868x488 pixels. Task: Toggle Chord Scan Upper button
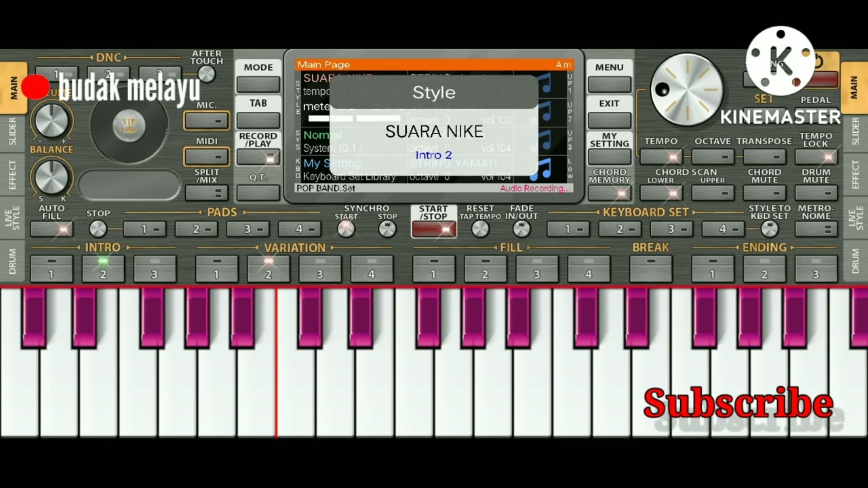(x=713, y=192)
